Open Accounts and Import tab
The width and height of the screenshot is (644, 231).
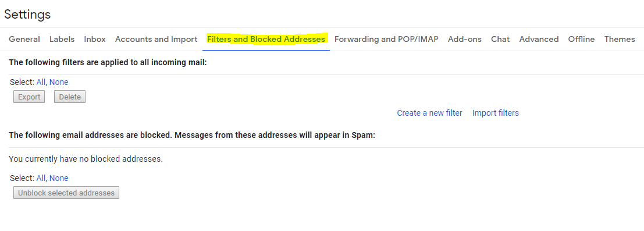click(x=156, y=39)
